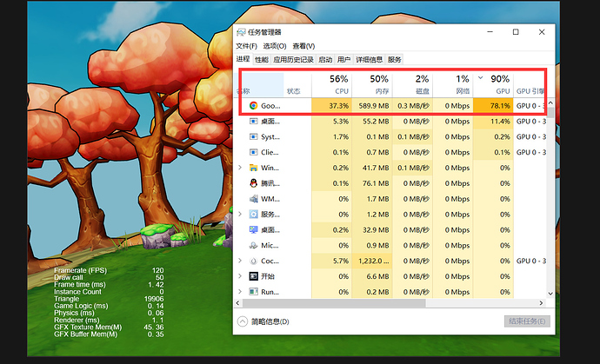Select the Goo... process name
The width and height of the screenshot is (600, 364).
pos(270,106)
